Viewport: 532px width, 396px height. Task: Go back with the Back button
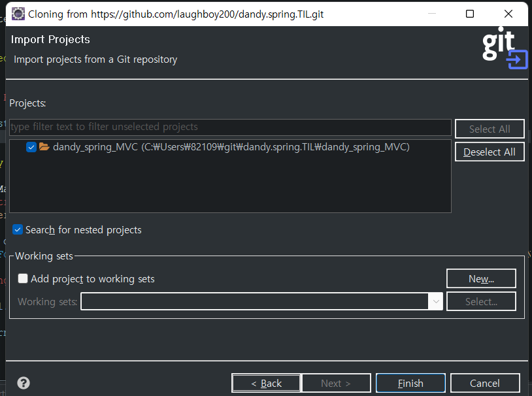click(x=267, y=384)
